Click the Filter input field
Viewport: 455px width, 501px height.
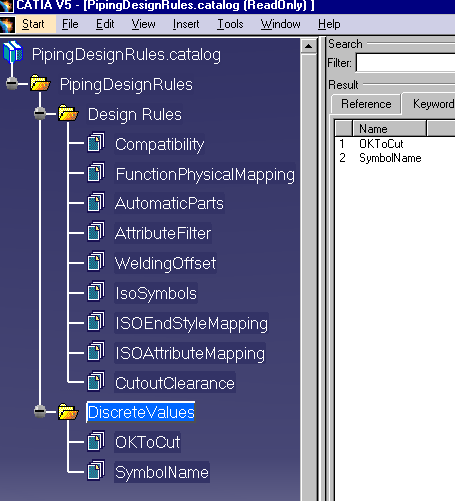click(406, 63)
